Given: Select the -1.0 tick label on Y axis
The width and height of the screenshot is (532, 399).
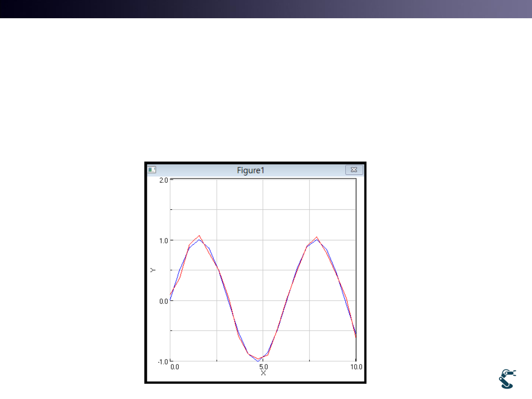Looking at the screenshot, I should 162,362.
